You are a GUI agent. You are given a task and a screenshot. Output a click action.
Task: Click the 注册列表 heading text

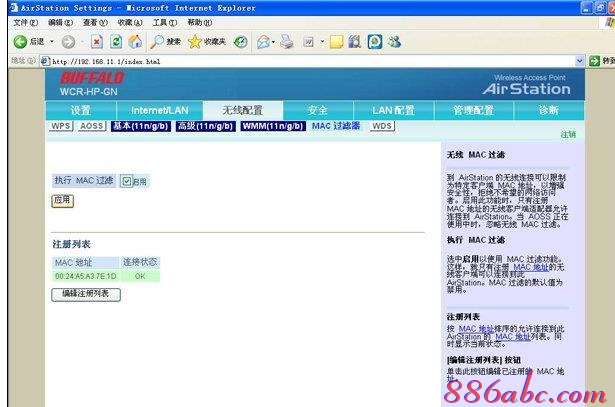[71, 245]
